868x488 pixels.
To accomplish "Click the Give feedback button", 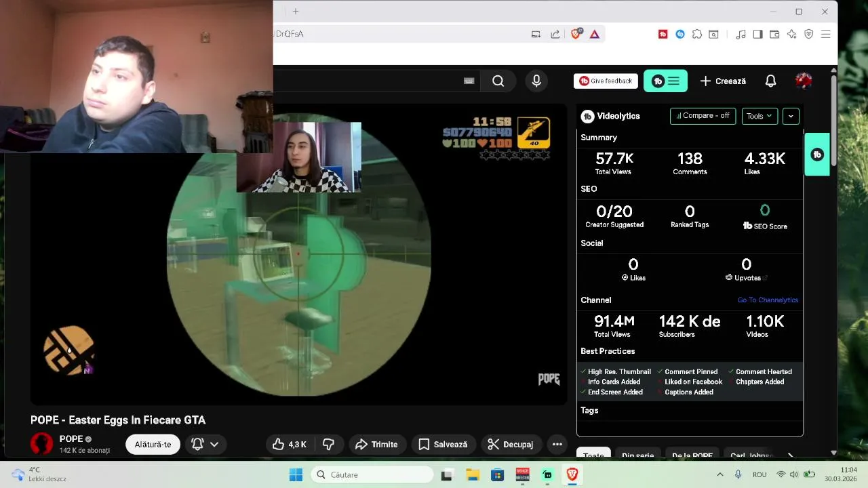I will pyautogui.click(x=606, y=81).
